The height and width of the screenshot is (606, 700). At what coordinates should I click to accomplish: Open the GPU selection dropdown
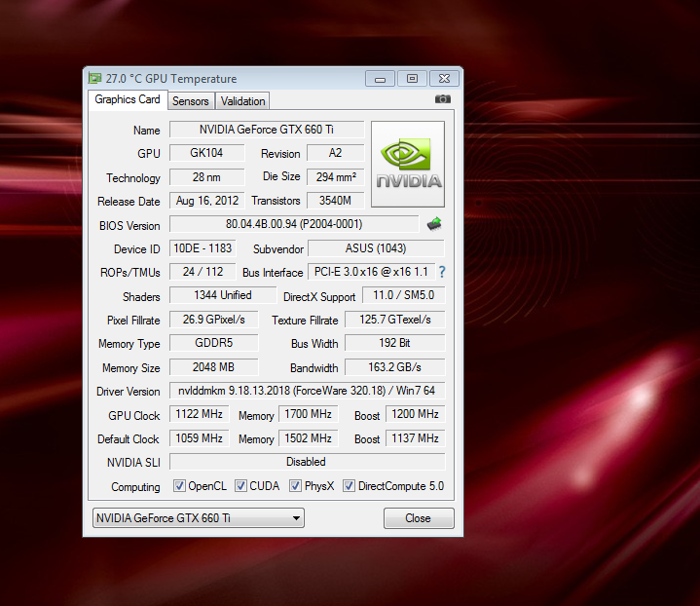pyautogui.click(x=199, y=518)
